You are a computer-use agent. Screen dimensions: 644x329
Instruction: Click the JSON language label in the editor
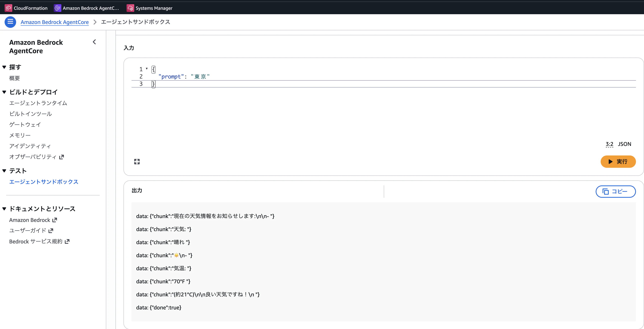coord(624,144)
